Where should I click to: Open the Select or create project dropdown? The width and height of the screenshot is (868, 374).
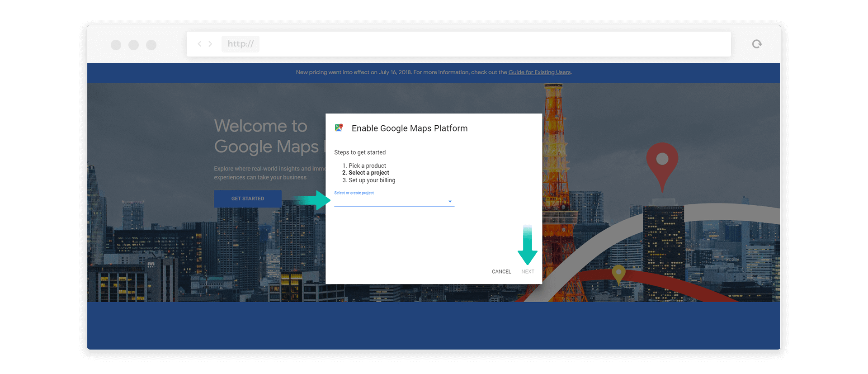(394, 201)
